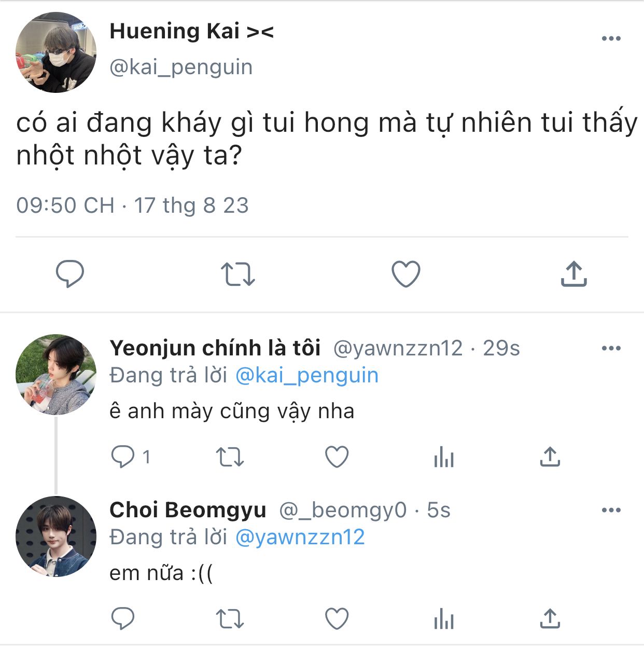Like the main tweet by @kai_penguin
Screen dimensions: 644x647
[x=405, y=273]
